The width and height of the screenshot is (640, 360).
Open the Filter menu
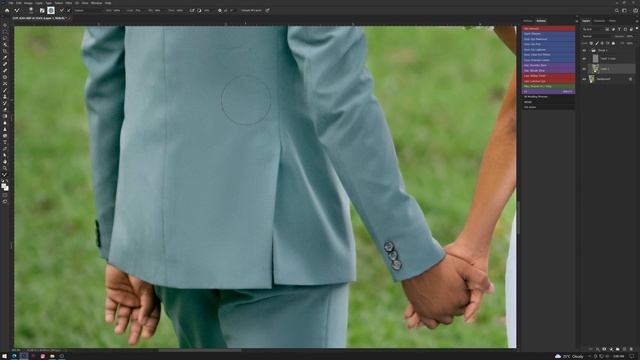[69, 3]
